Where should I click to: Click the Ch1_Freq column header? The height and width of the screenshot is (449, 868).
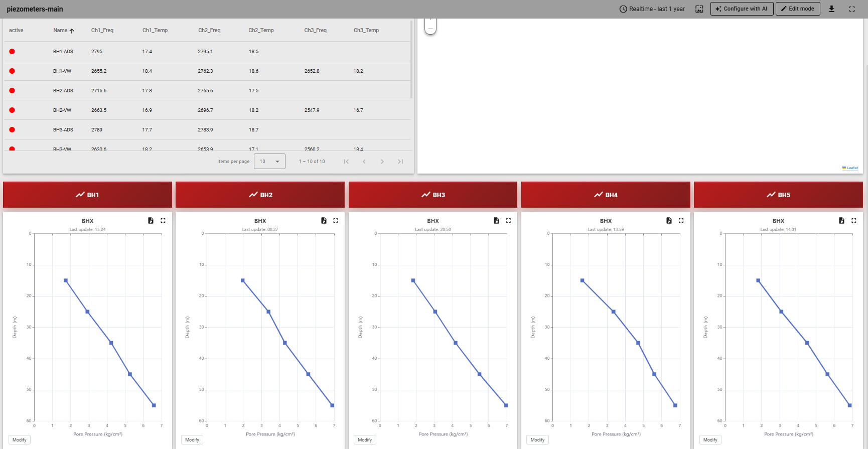pos(102,31)
